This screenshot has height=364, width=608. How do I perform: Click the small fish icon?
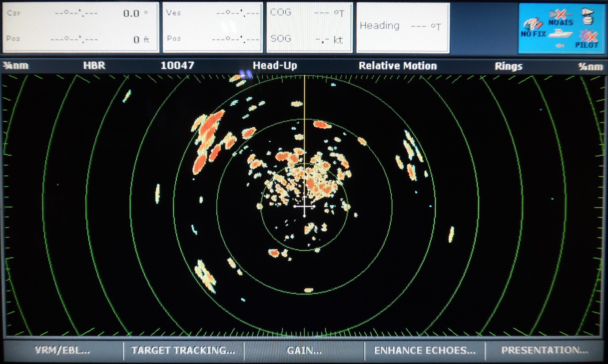[560, 46]
